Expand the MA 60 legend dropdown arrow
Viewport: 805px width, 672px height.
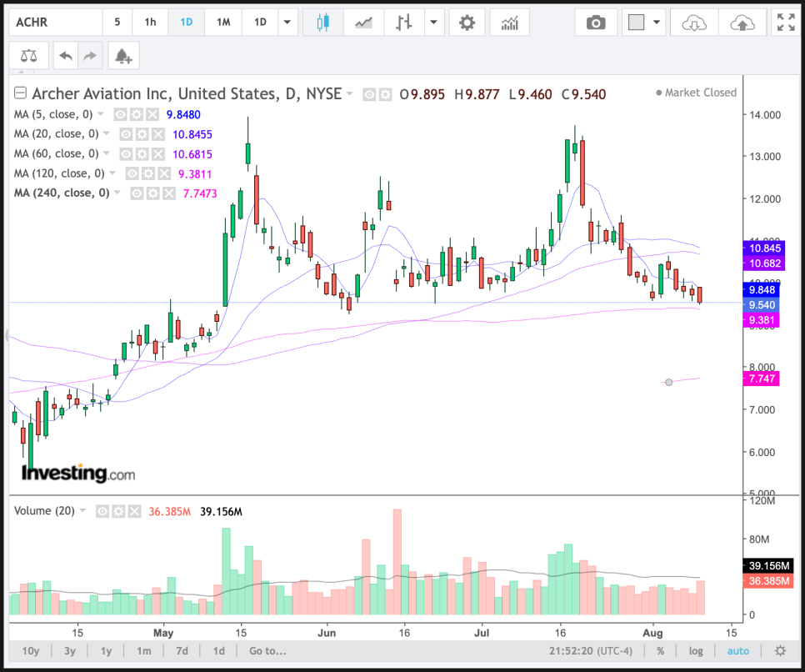[x=107, y=153]
